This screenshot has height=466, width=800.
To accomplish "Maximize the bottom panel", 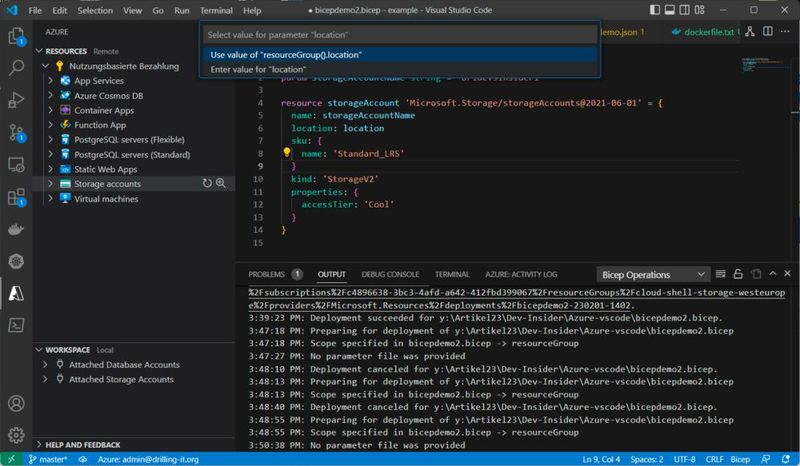I will pos(772,274).
